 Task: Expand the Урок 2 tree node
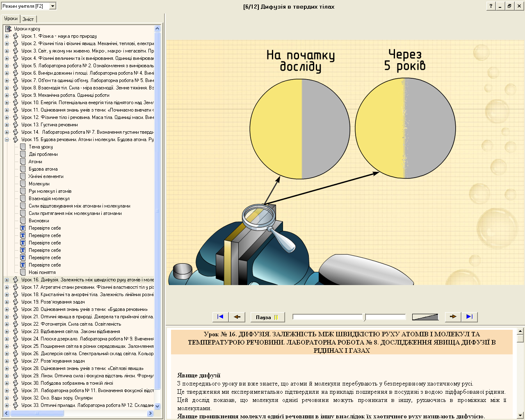click(7, 43)
